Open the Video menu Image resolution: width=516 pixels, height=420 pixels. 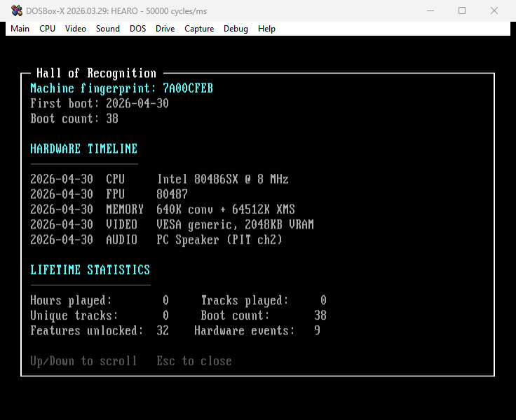pos(75,29)
